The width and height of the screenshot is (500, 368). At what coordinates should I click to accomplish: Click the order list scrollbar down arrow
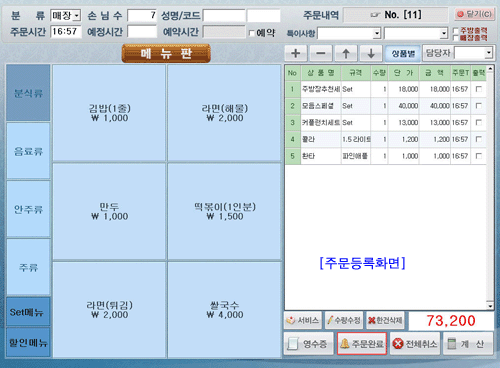click(x=490, y=306)
